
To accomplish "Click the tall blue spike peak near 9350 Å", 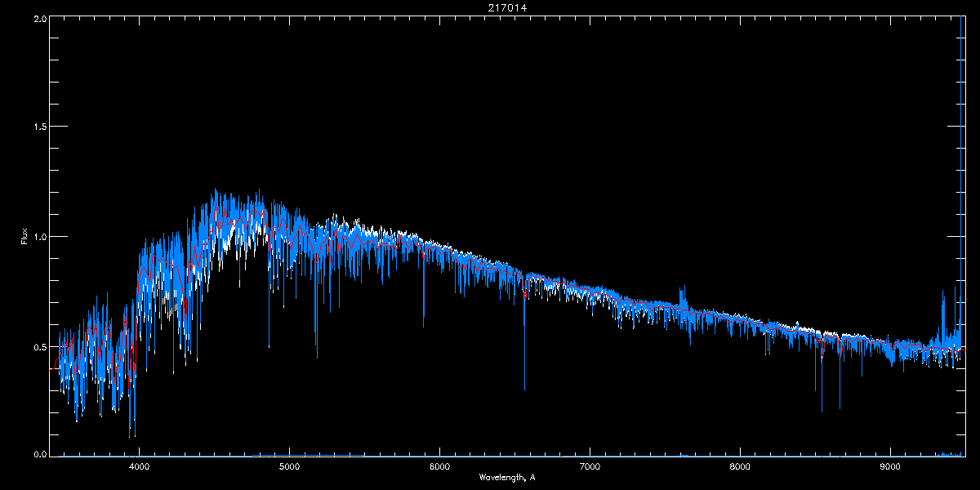I will (943, 292).
